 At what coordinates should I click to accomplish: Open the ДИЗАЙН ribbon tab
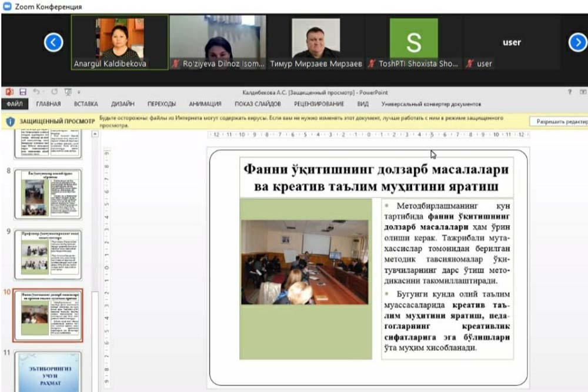coord(122,104)
